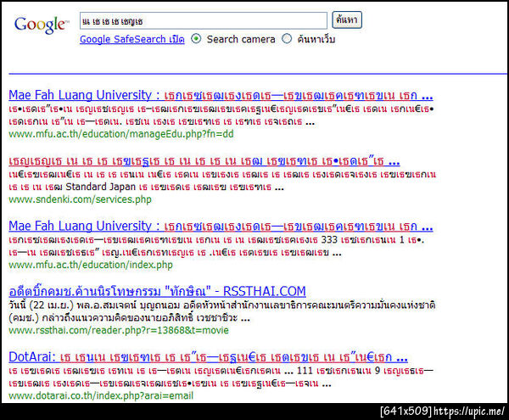Click the URL www.dotarai.co.th/index.php?arai=email
The width and height of the screenshot is (509, 420).
(x=101, y=395)
